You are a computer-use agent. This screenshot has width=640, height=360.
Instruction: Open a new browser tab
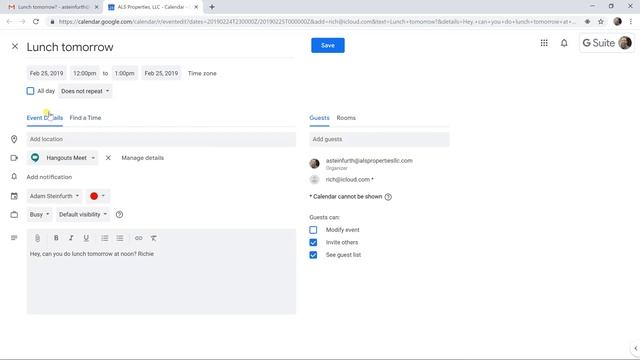[212, 7]
